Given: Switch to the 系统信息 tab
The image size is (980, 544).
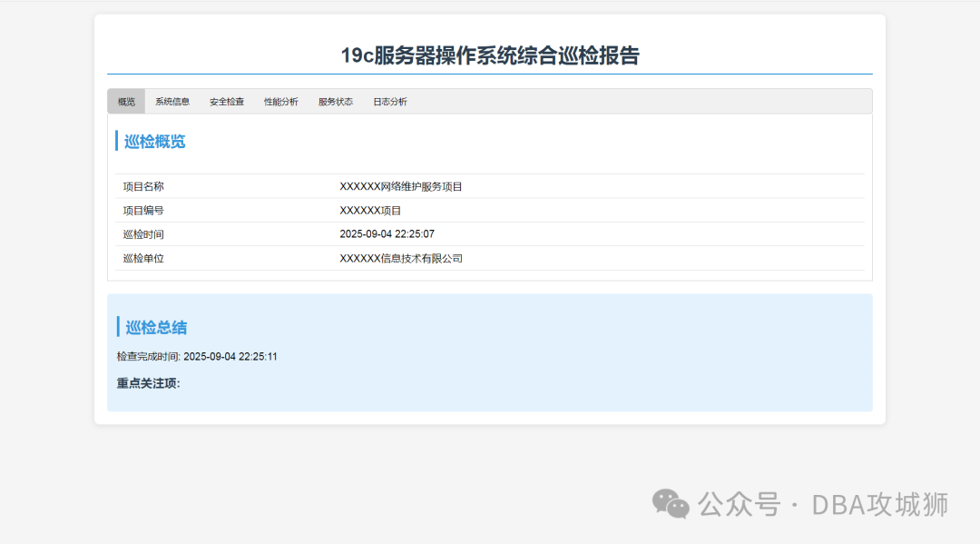Looking at the screenshot, I should pyautogui.click(x=172, y=102).
